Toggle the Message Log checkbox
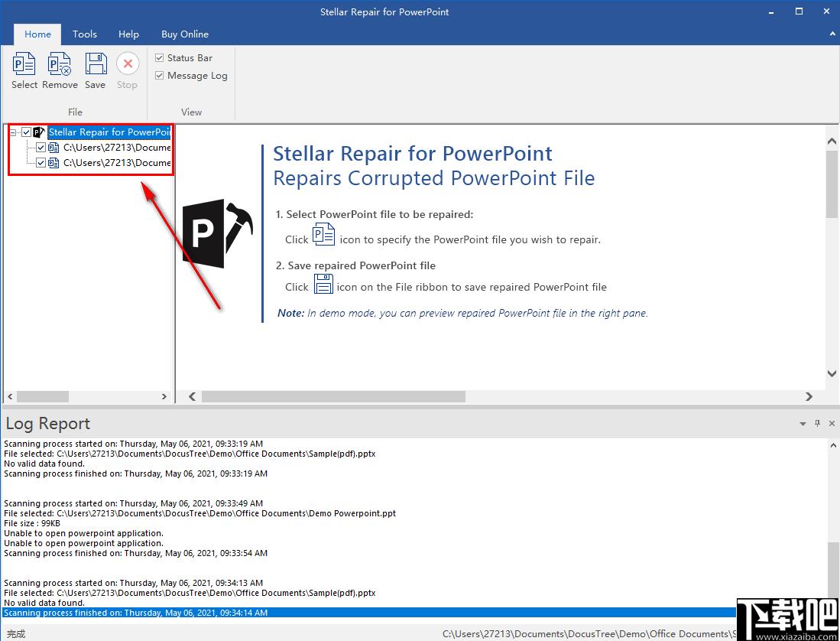The height and width of the screenshot is (641, 840). click(159, 76)
